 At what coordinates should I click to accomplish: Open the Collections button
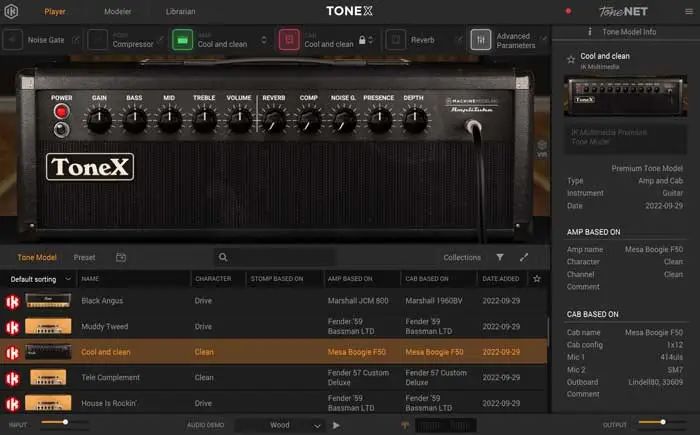pyautogui.click(x=462, y=258)
